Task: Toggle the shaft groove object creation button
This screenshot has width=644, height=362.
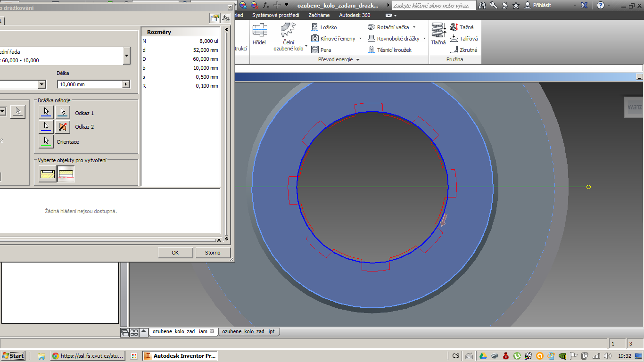Action: pos(47,174)
